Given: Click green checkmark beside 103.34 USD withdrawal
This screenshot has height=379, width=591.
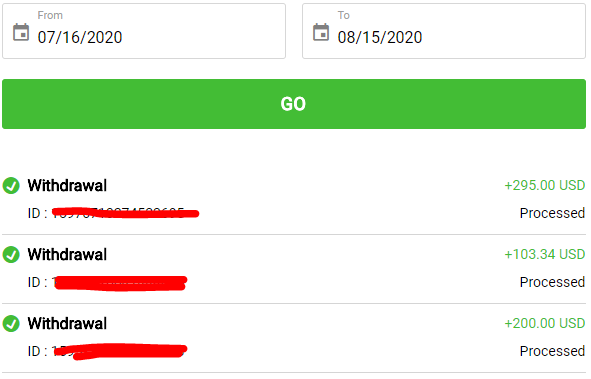Looking at the screenshot, I should (11, 254).
